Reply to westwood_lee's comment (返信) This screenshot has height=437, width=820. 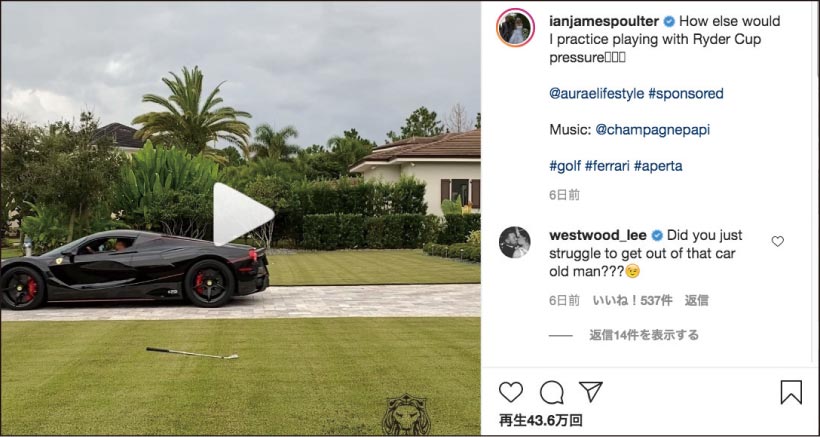[697, 301]
